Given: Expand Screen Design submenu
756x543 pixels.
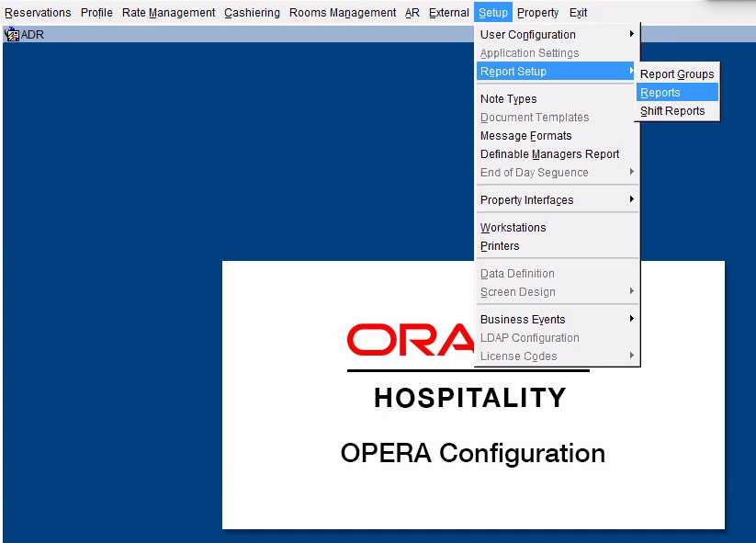Looking at the screenshot, I should pyautogui.click(x=557, y=292).
